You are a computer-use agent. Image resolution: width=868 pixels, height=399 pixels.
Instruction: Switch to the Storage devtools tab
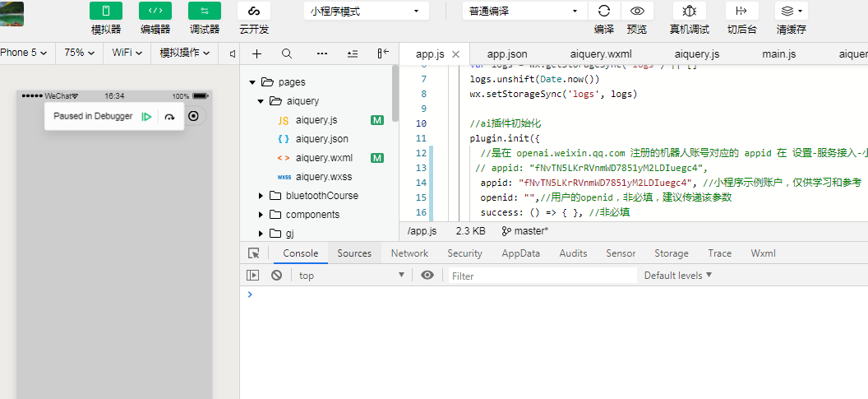tap(672, 253)
